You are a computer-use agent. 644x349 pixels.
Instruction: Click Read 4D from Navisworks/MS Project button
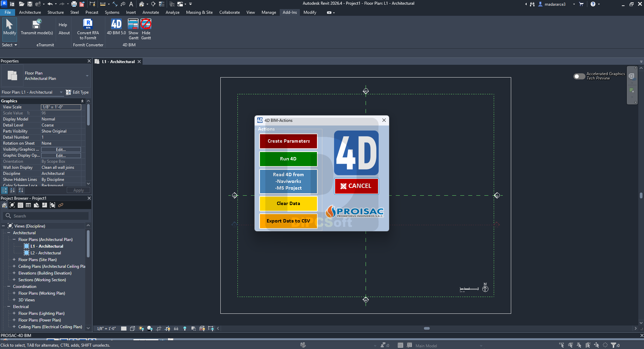[288, 182]
